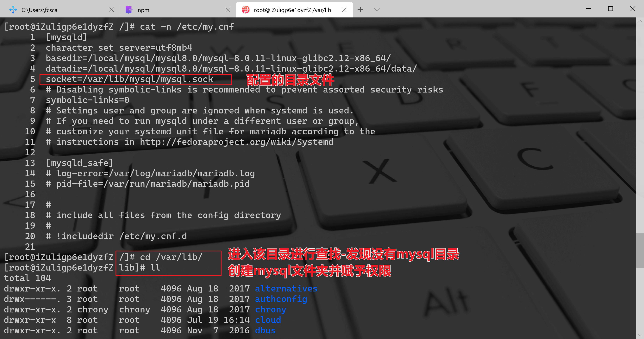Click the Nov 7 2016 date on dbus row
The height and width of the screenshot is (339, 644).
pos(218,331)
